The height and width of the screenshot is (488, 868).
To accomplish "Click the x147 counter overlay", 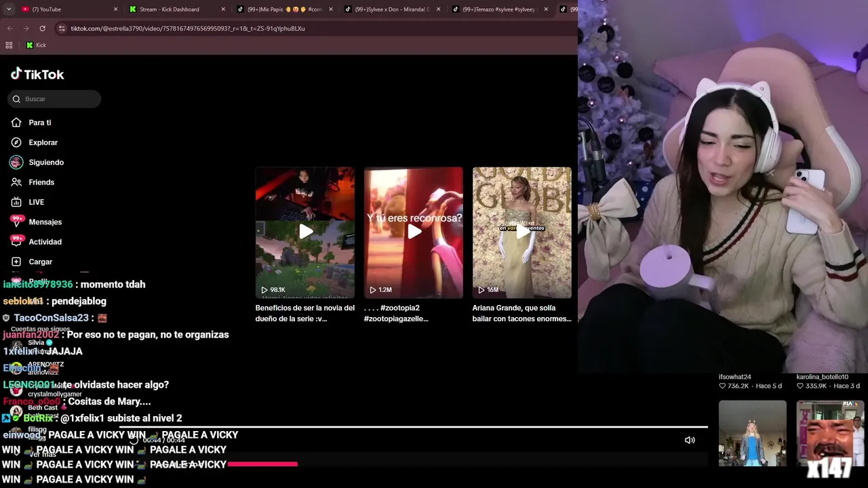I will coord(829,468).
